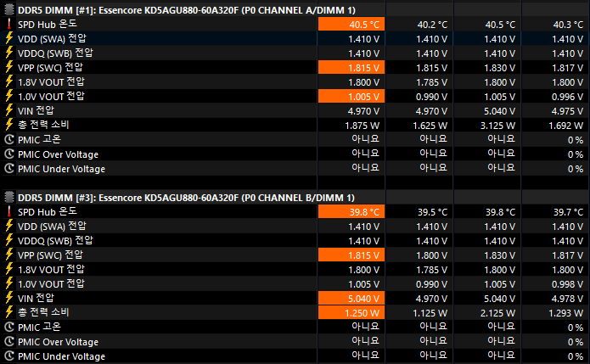Click lightning icon beside DIMM #1 VDDQ (SWB)

(x=9, y=53)
